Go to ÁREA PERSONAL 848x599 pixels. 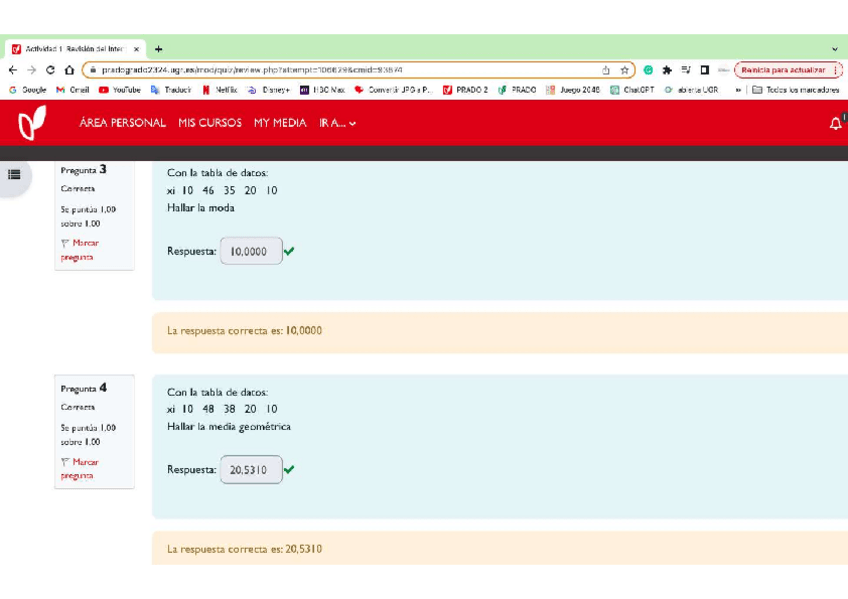(x=122, y=123)
